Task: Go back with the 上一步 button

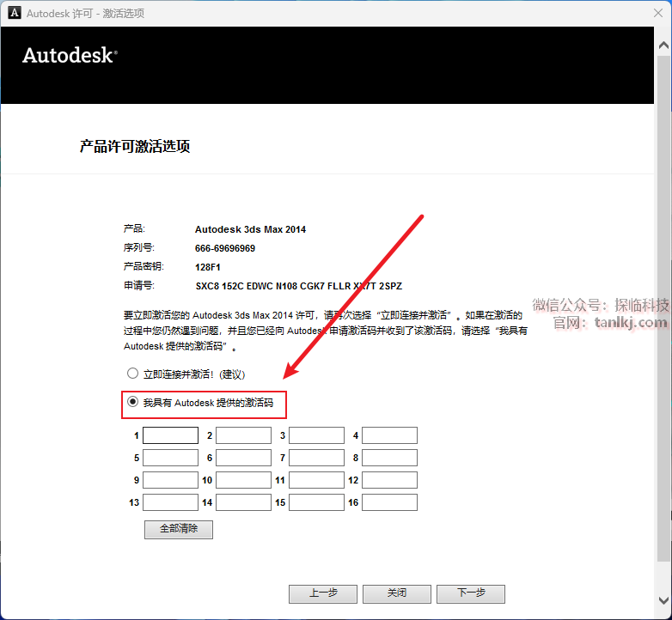Action: pos(323,594)
